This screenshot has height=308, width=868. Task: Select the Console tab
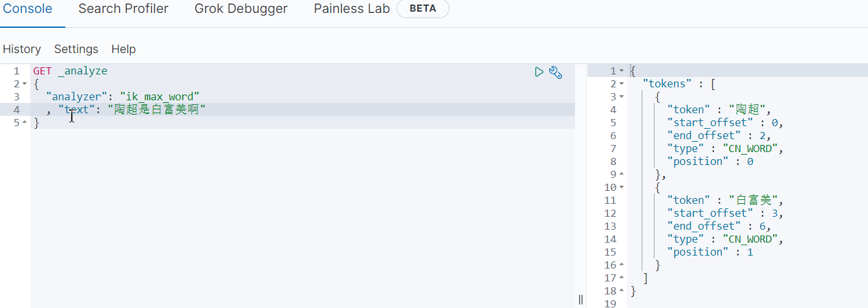coord(28,9)
